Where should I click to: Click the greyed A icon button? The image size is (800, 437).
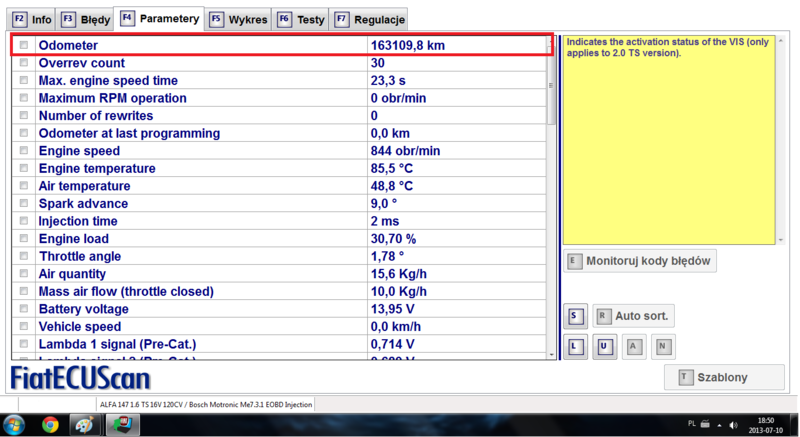pos(633,347)
